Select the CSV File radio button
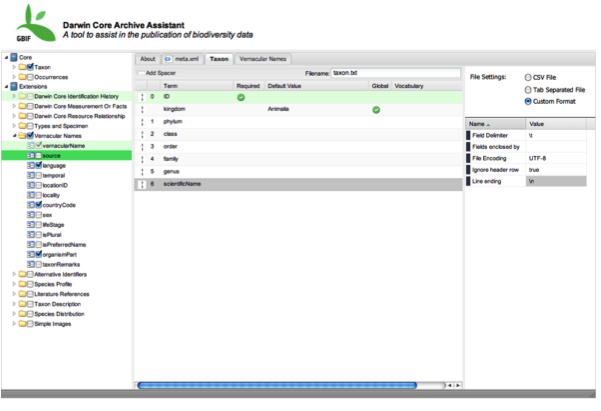601x411 pixels. click(x=528, y=78)
